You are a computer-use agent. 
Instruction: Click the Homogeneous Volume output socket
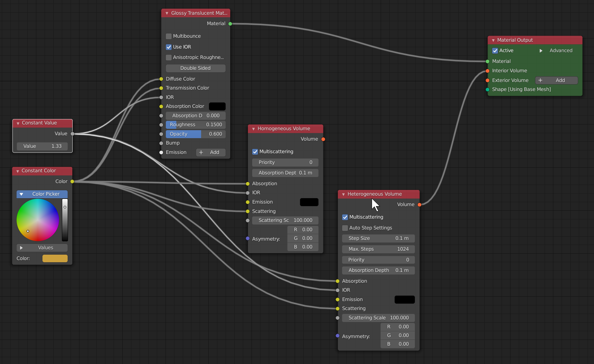tap(323, 139)
